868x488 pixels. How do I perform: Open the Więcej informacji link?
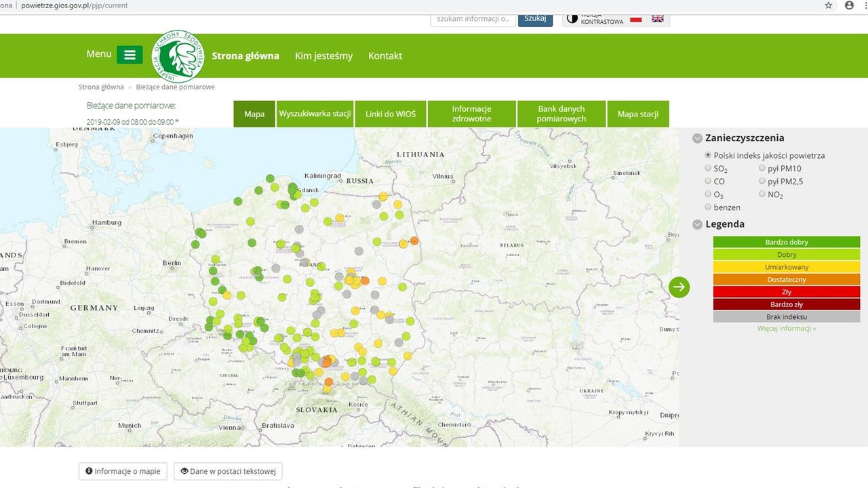point(787,328)
